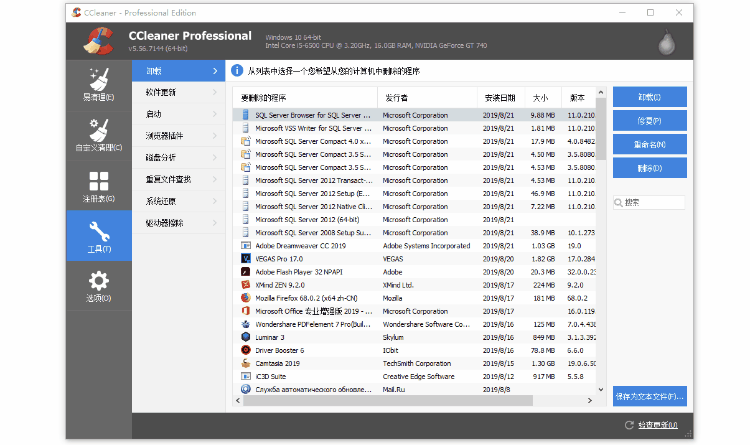750x445 pixels.
Task: Click Creative Edge Software publisher cell
Action: click(419, 376)
